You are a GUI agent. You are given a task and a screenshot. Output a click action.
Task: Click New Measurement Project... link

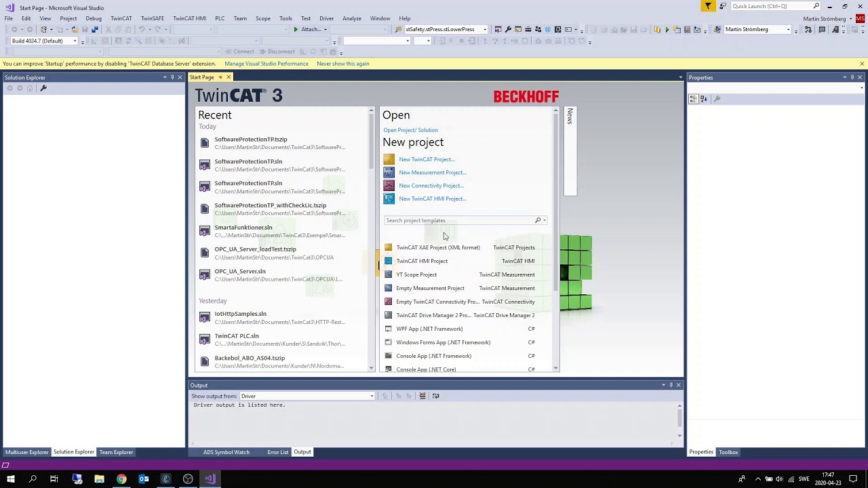pos(433,172)
